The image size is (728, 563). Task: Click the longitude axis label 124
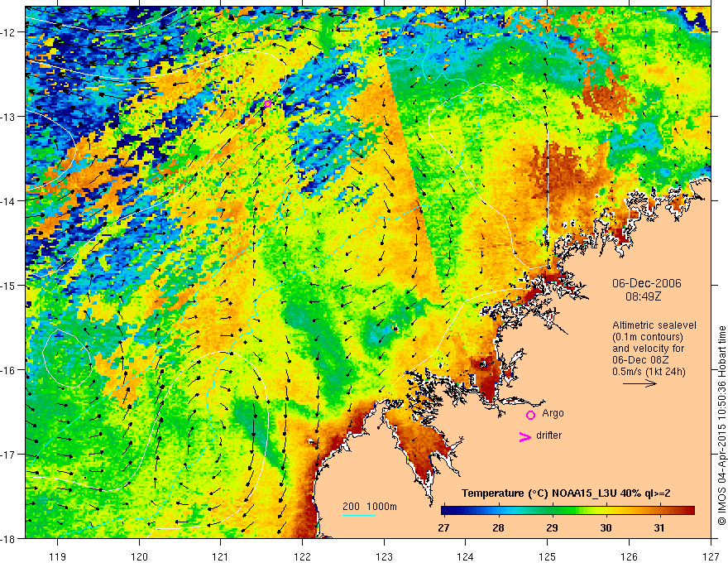coord(465,556)
